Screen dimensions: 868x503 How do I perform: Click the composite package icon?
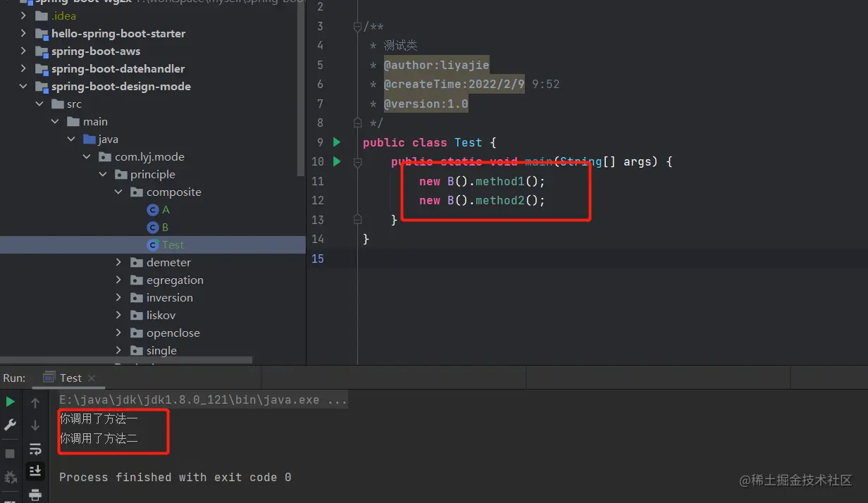(x=137, y=192)
